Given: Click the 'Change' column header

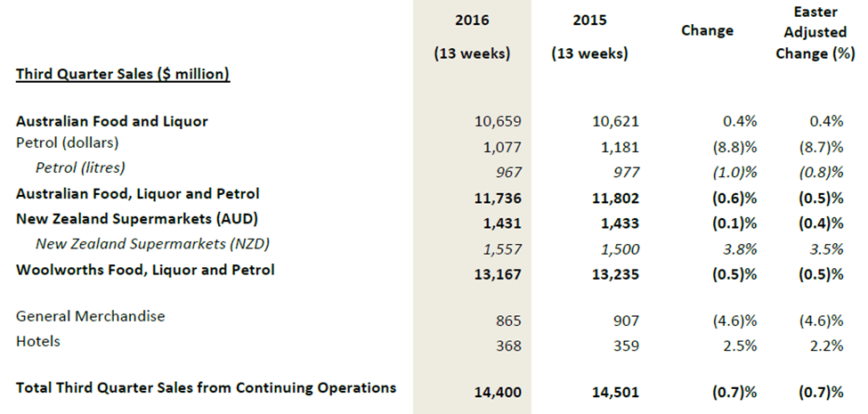Looking at the screenshot, I should pos(707,30).
